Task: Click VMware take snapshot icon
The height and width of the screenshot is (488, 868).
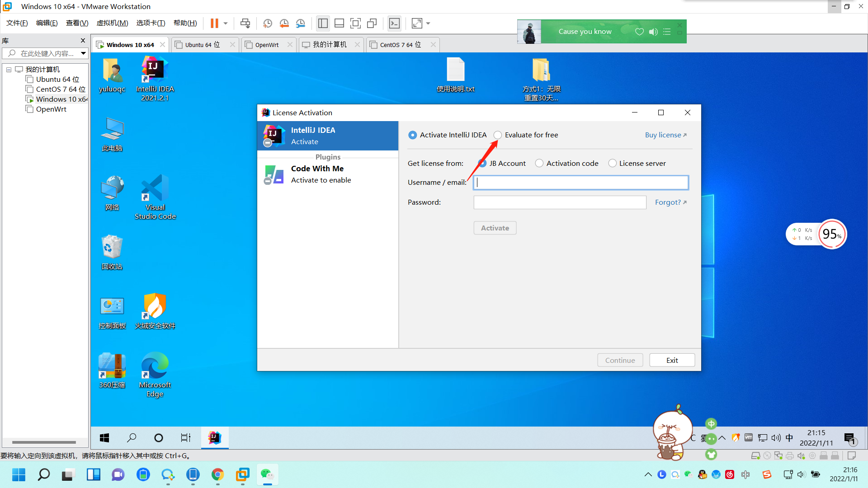Action: tap(268, 23)
